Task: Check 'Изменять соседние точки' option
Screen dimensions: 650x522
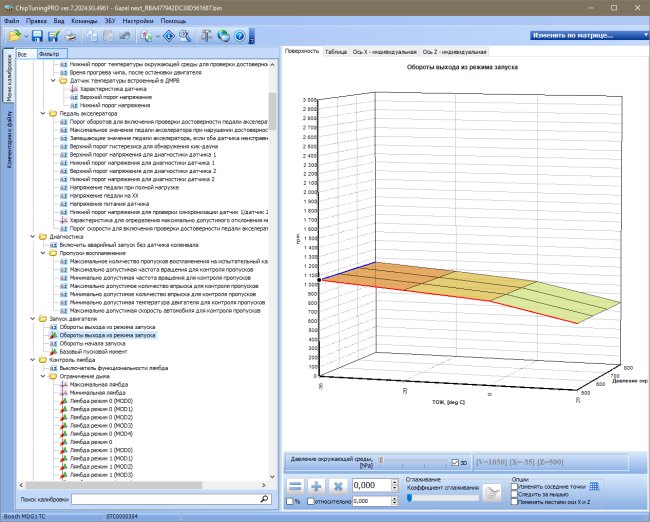Action: pos(514,486)
